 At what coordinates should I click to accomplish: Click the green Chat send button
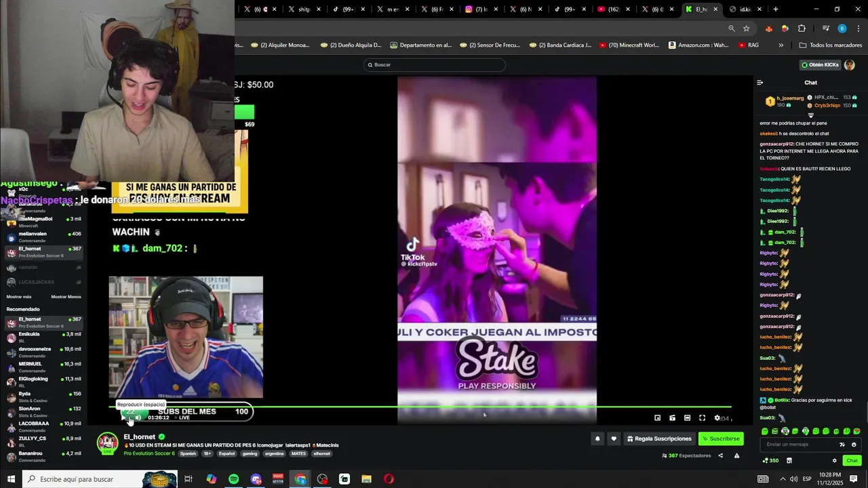click(852, 461)
